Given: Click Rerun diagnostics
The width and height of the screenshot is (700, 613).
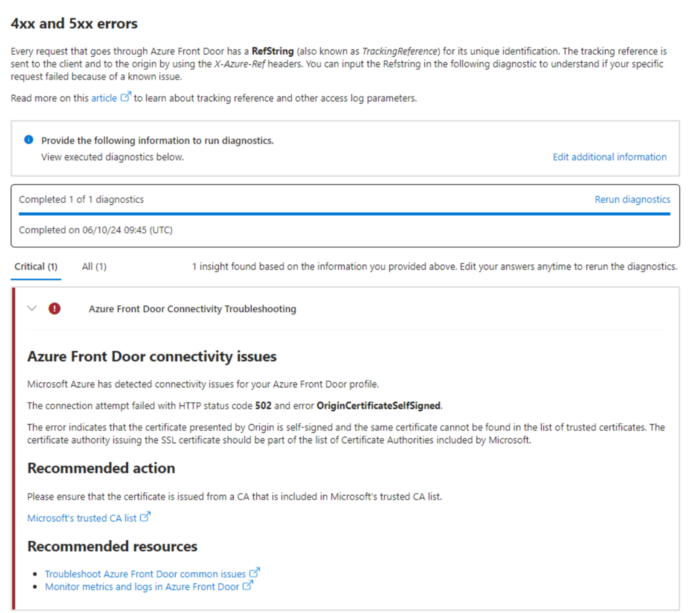Looking at the screenshot, I should tap(632, 199).
